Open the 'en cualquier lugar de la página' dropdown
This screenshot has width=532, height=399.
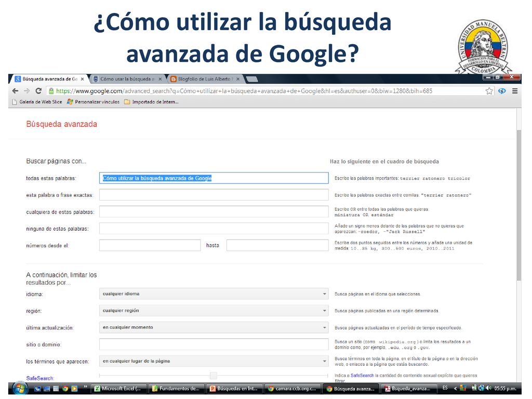pyautogui.click(x=214, y=361)
